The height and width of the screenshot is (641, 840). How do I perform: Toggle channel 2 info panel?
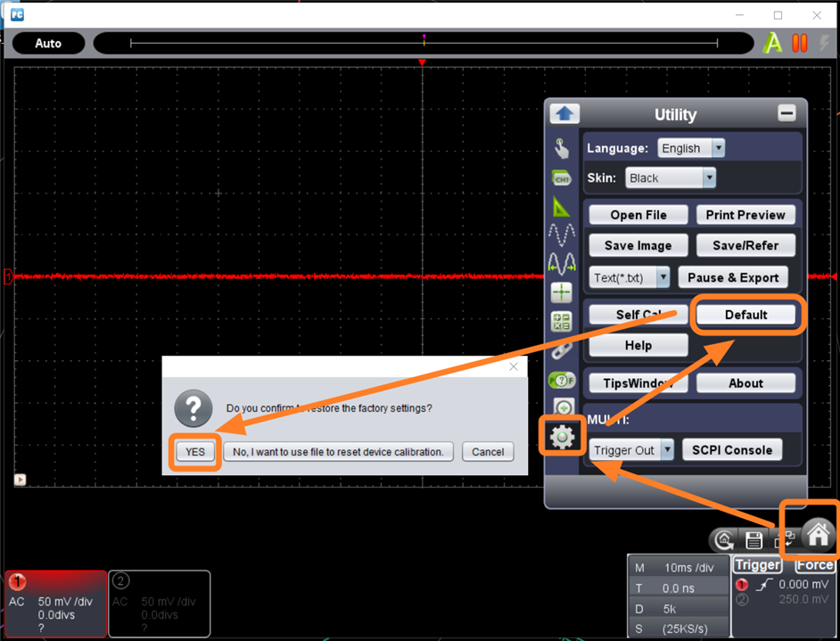pos(159,604)
